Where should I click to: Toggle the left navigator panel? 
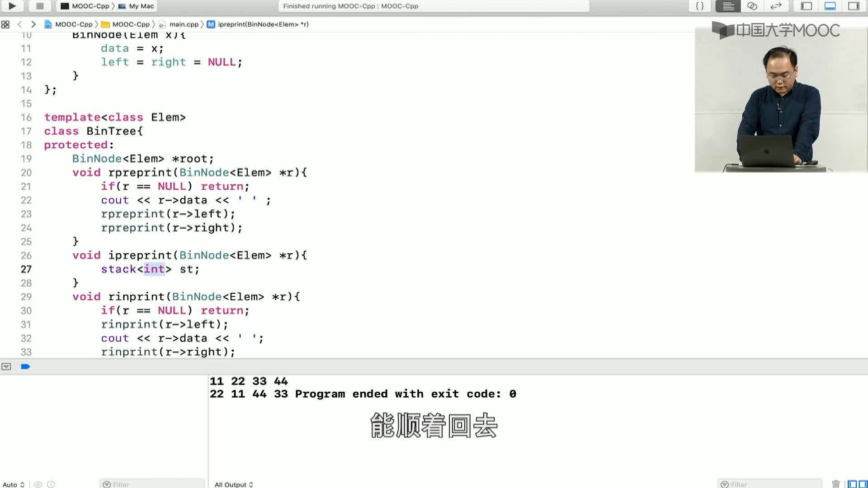pyautogui.click(x=807, y=6)
